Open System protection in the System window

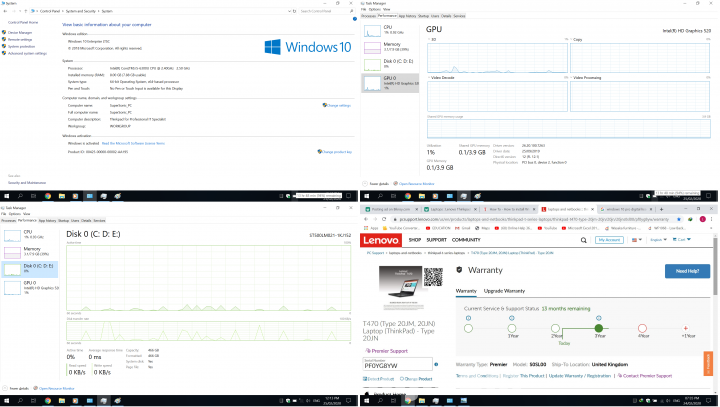point(21,46)
